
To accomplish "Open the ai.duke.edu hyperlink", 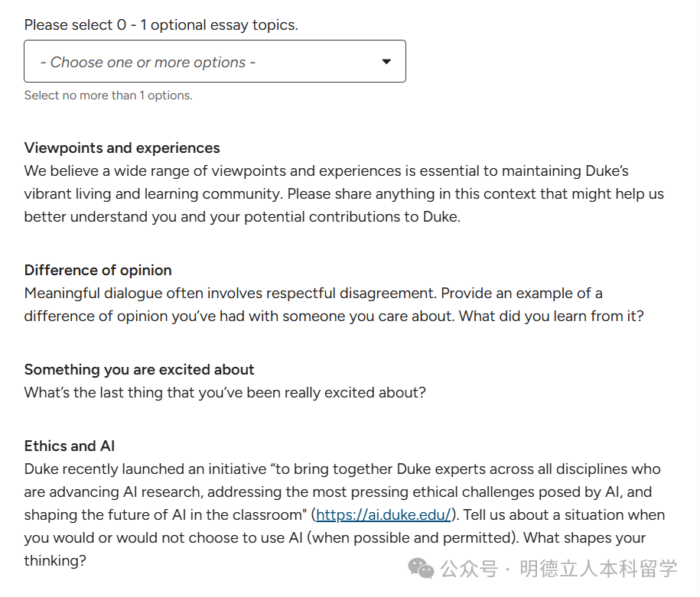I will pyautogui.click(x=384, y=515).
